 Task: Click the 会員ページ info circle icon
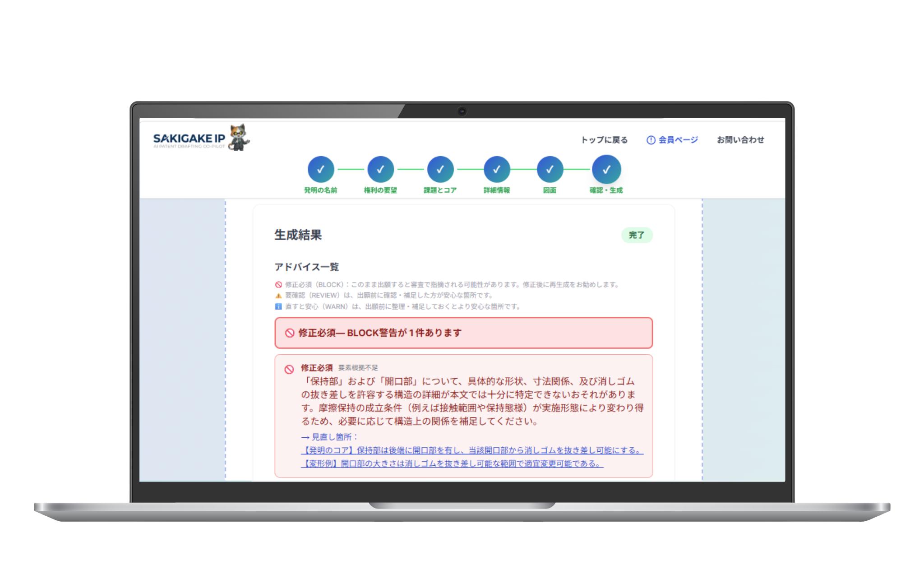tap(651, 140)
